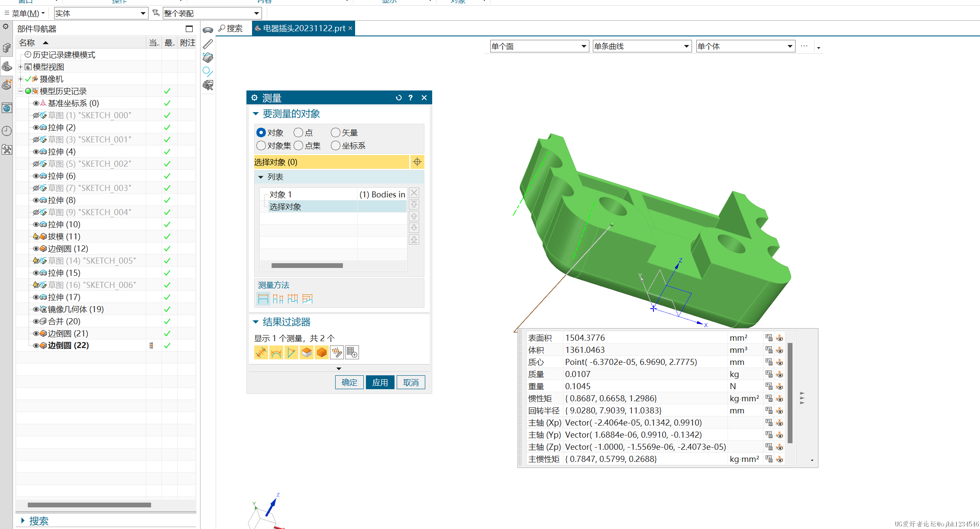Switch to the 搜索 tab
The height and width of the screenshot is (529, 980).
231,29
